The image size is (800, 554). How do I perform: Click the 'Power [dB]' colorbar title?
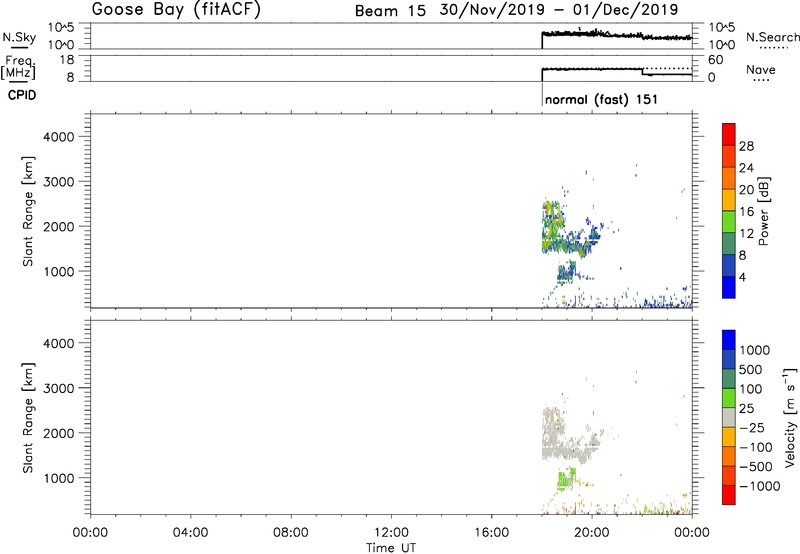click(764, 211)
